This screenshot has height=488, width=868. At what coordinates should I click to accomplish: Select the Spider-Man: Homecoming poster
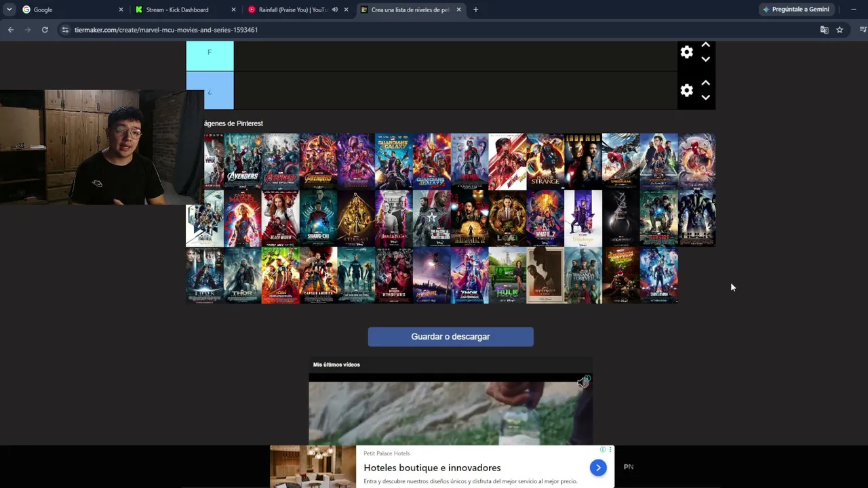(621, 161)
